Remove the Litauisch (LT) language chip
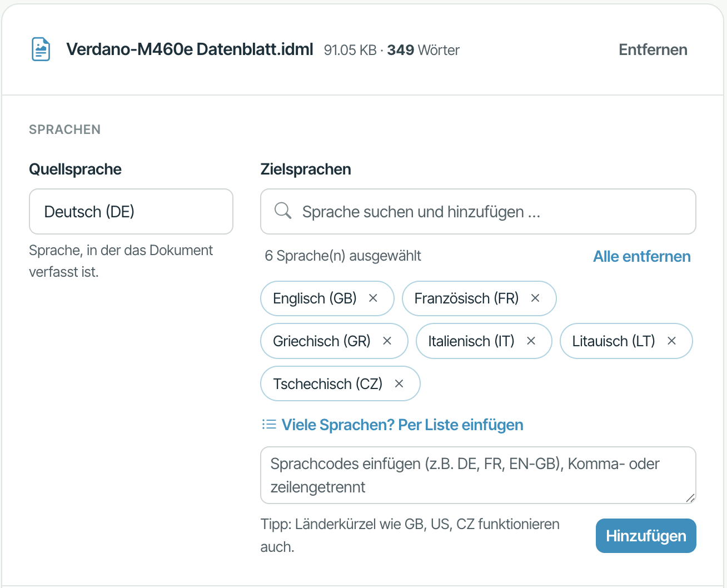 pos(671,341)
